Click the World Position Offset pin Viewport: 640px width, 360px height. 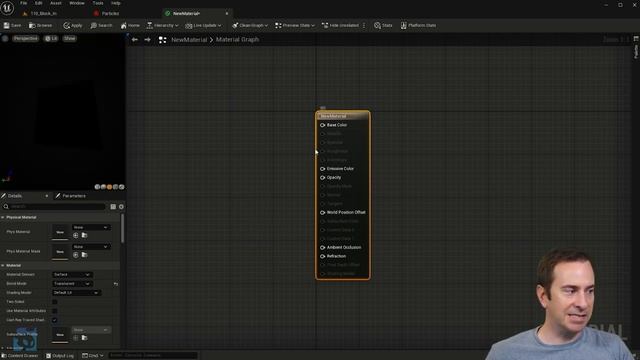322,212
